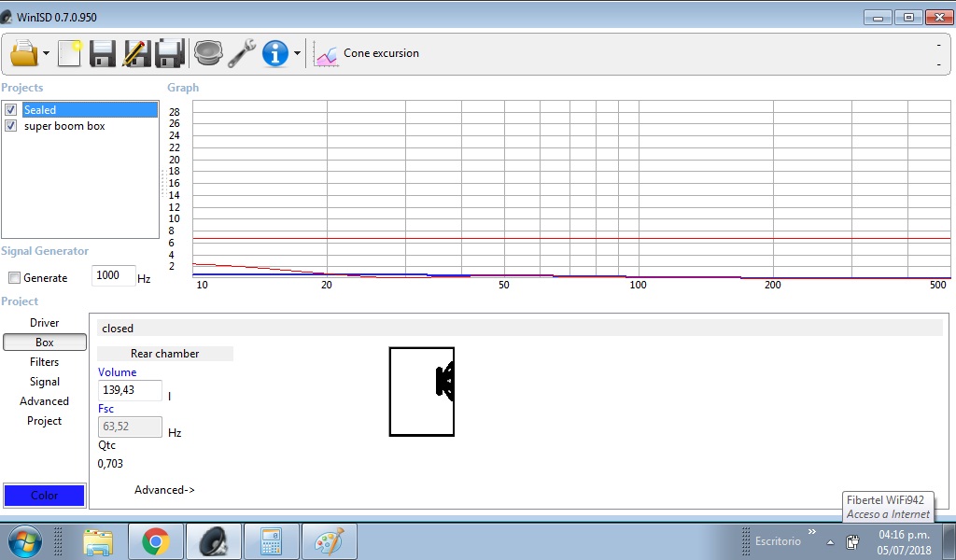
Task: Click the Save All double floppy icon
Action: [x=170, y=53]
